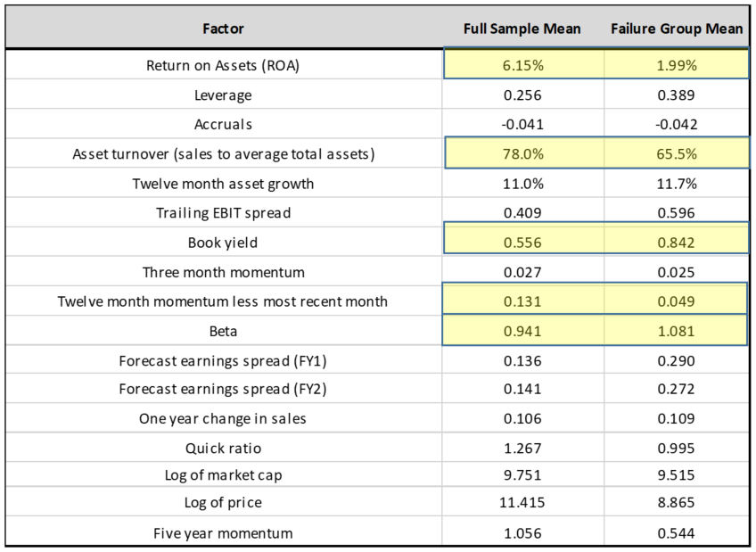
Task: Click the Twelve month asset growth label
Action: (x=223, y=184)
